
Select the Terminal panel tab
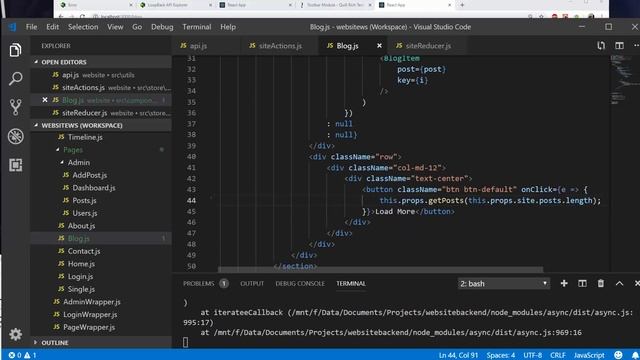tap(351, 283)
